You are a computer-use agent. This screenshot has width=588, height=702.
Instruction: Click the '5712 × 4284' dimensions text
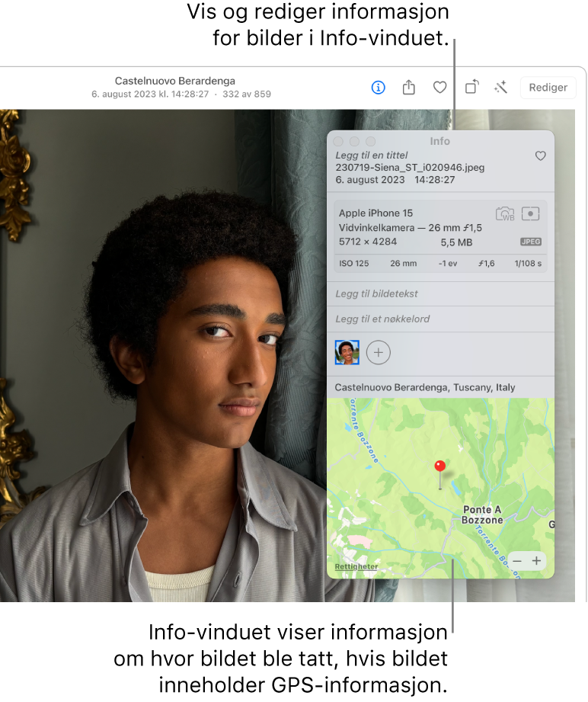pos(368,242)
